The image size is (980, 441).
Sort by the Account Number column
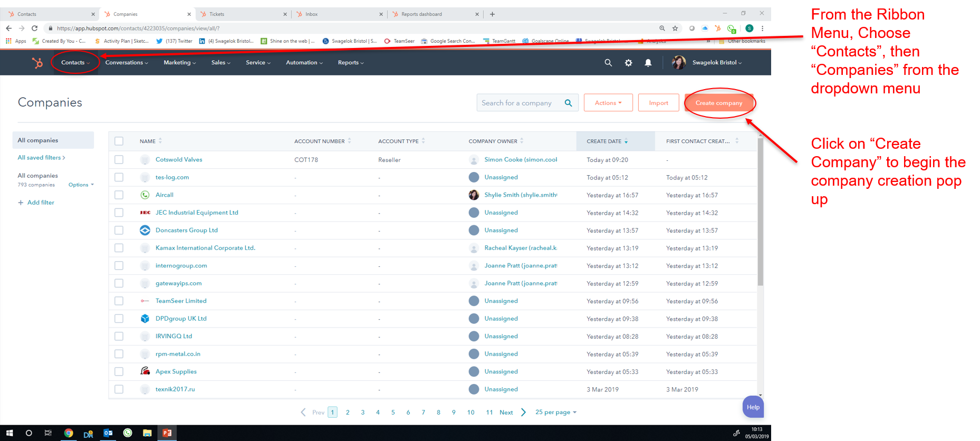tap(323, 141)
